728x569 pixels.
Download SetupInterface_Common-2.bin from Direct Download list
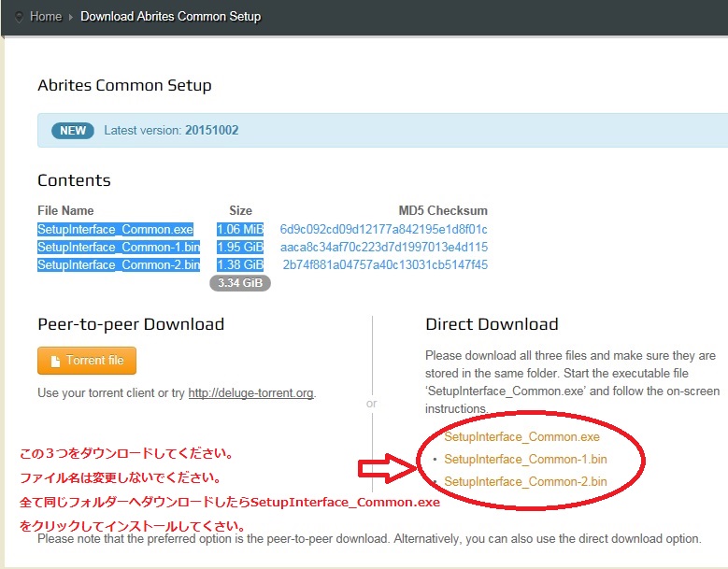(x=525, y=481)
